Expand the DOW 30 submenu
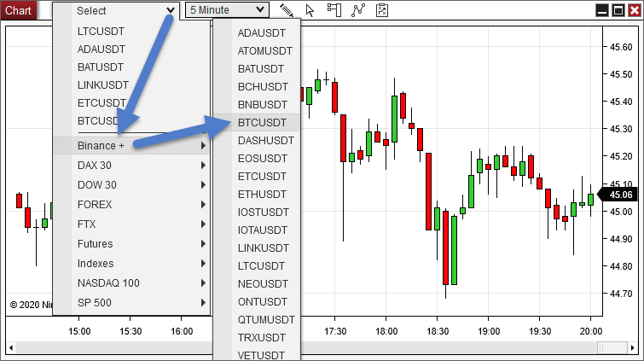Screen dimensions: 644x361 pos(131,185)
